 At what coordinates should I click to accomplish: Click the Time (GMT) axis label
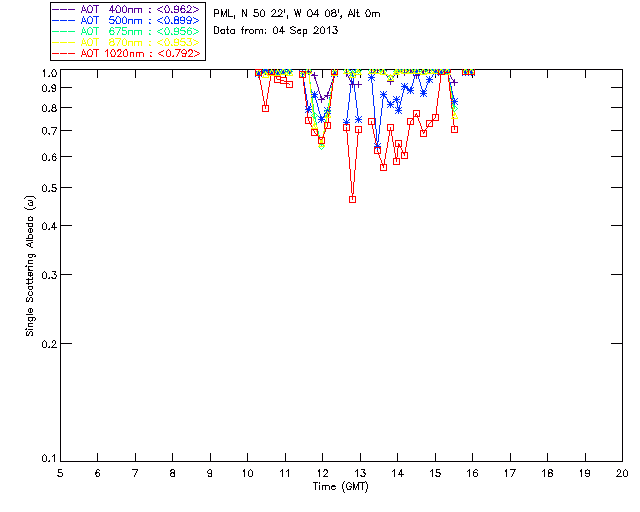click(340, 487)
